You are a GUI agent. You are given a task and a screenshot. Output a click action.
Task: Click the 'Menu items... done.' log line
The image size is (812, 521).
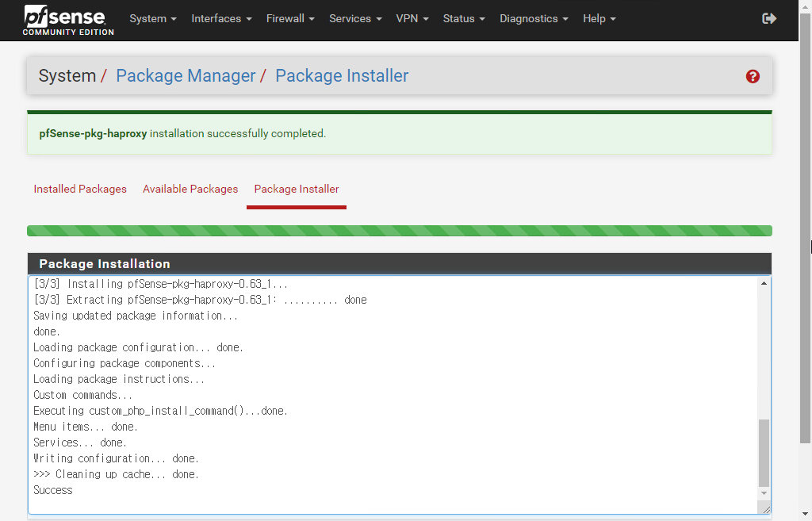pos(86,427)
